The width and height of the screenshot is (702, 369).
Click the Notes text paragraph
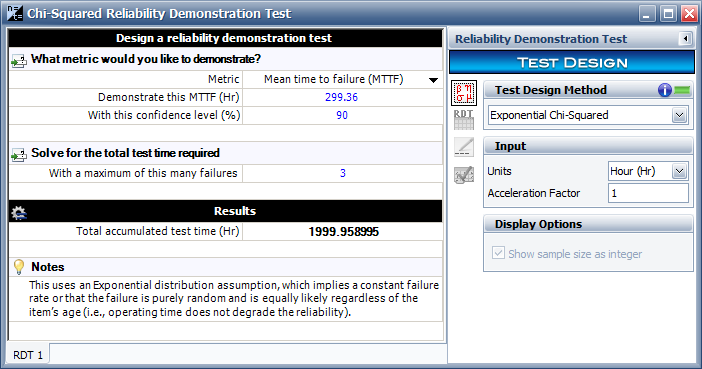coord(234,298)
